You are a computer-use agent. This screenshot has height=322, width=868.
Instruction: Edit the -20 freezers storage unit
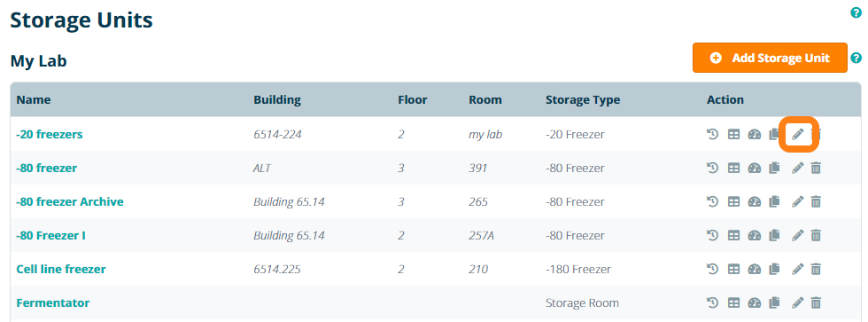click(797, 134)
